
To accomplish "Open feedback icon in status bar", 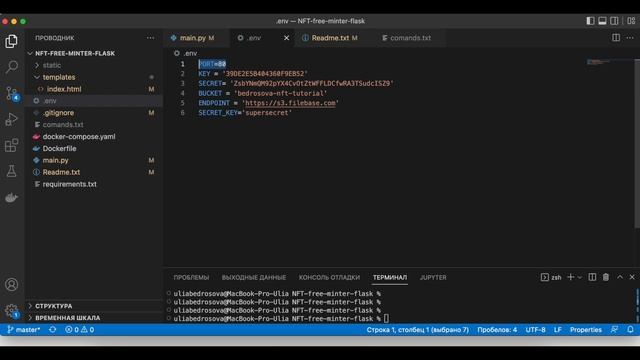I will click(614, 329).
